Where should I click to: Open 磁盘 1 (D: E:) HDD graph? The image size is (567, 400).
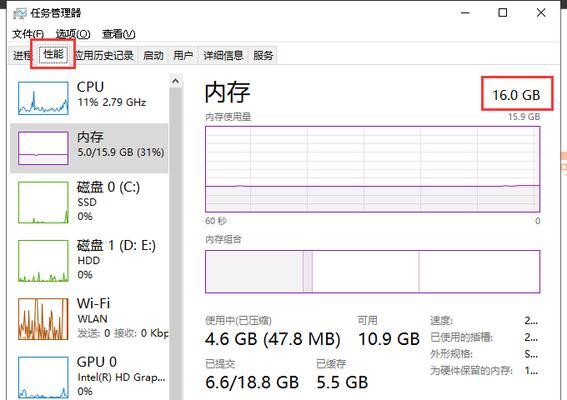tap(43, 261)
